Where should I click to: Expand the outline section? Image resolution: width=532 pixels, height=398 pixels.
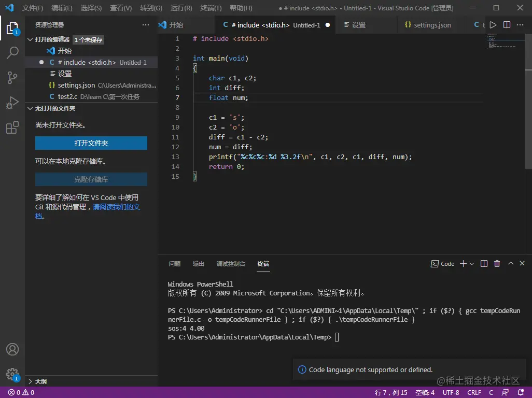tap(30, 381)
